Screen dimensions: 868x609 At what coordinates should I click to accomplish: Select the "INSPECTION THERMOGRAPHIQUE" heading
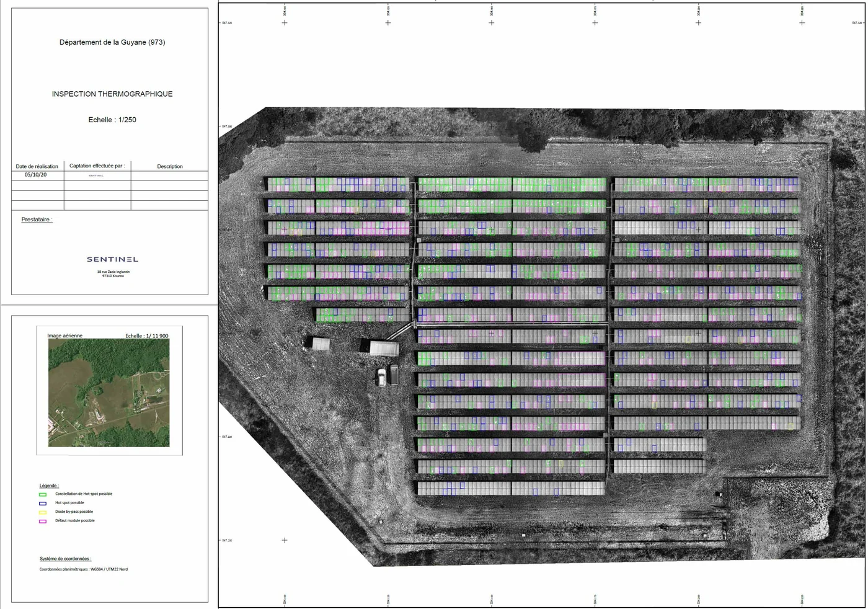[112, 94]
